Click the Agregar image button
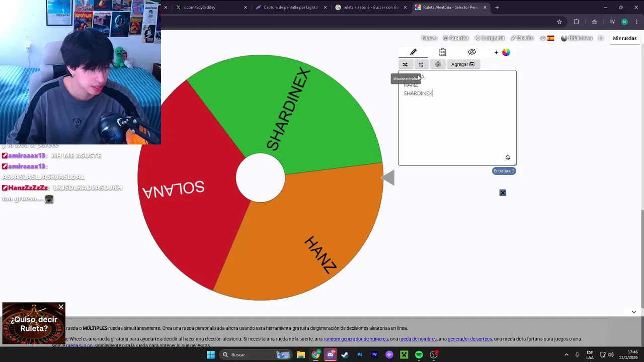The width and height of the screenshot is (644, 362). (462, 64)
